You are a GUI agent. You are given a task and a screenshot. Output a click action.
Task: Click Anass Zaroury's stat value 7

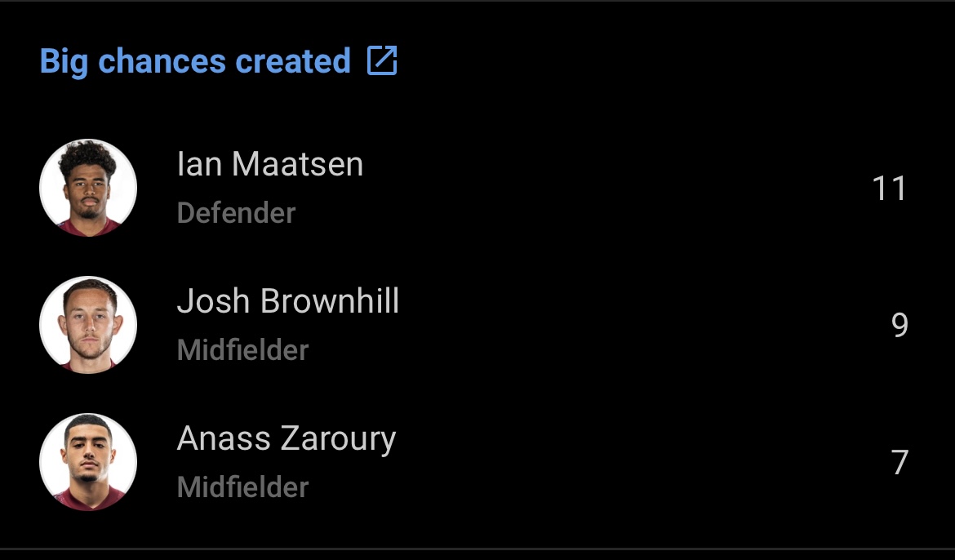(899, 463)
